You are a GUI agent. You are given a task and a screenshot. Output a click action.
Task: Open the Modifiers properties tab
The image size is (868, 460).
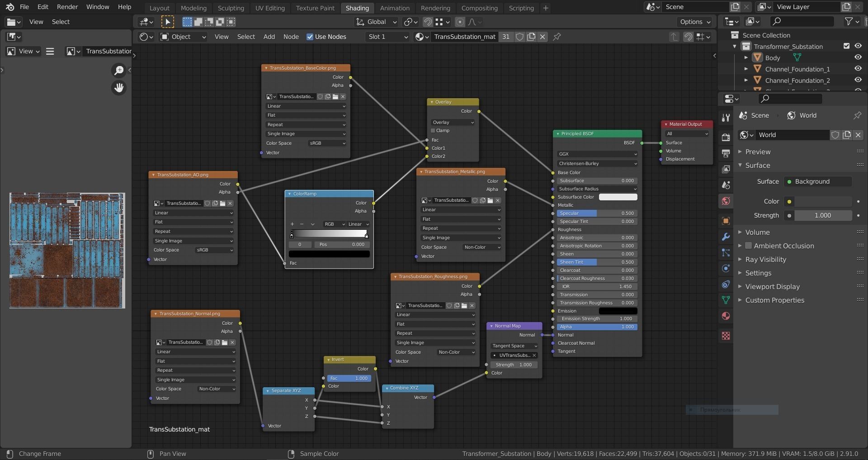(x=726, y=237)
